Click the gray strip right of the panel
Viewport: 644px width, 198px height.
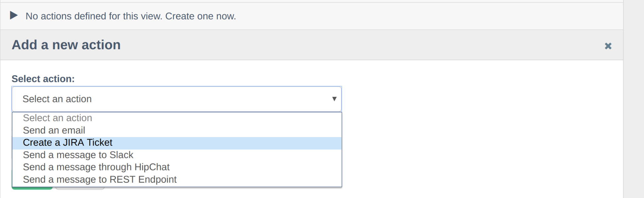[634, 100]
